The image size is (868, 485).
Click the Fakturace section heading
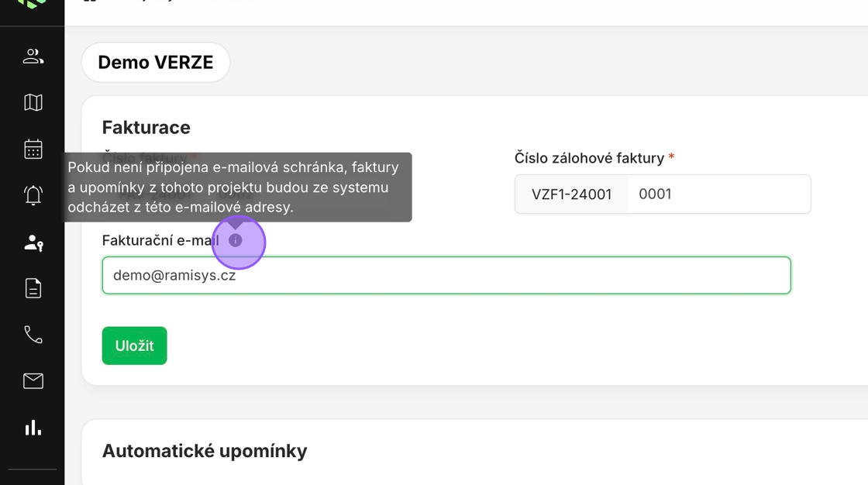pos(146,127)
